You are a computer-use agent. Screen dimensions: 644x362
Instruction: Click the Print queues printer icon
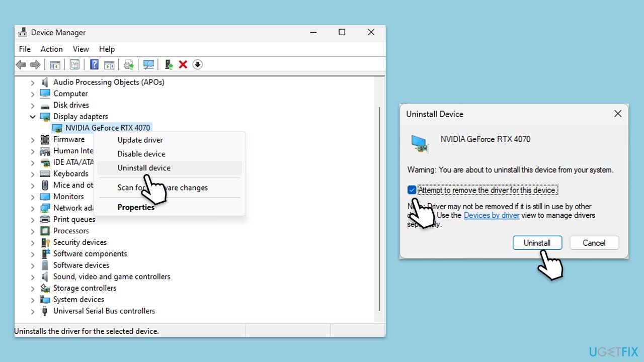(x=45, y=220)
